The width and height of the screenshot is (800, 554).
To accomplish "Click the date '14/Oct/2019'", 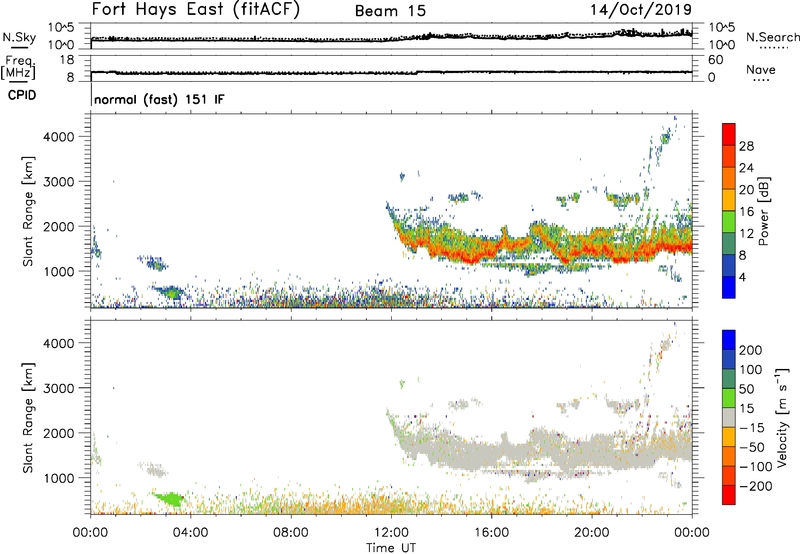I will 641,10.
